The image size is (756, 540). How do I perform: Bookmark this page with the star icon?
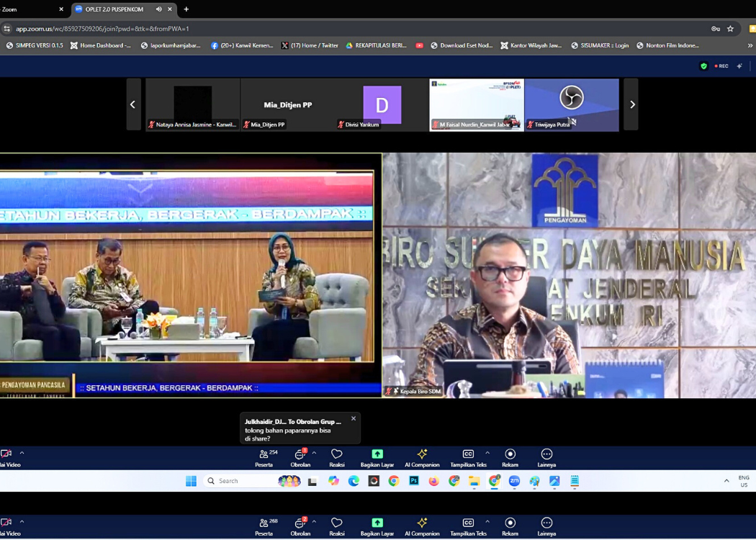tap(730, 29)
